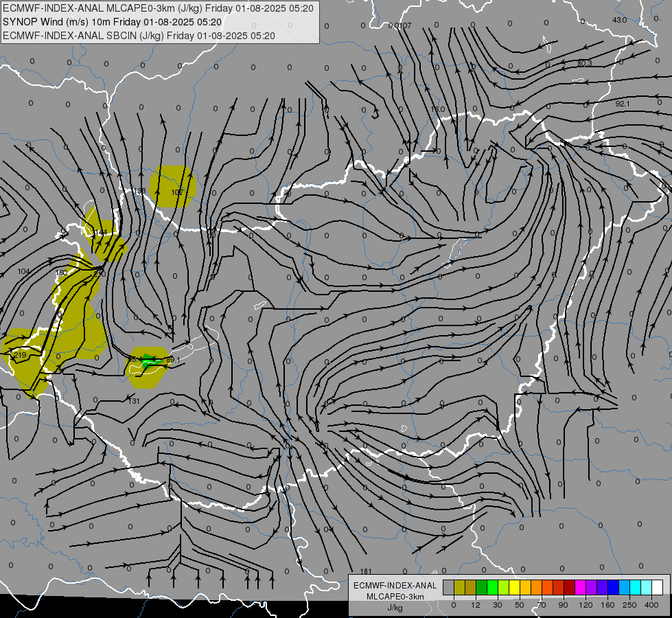Click the map value 181

click(366, 571)
